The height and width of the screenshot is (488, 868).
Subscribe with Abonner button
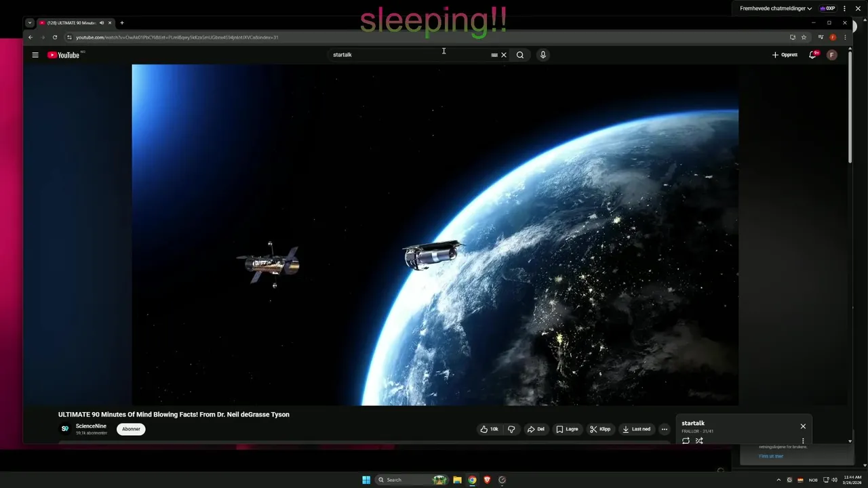131,429
